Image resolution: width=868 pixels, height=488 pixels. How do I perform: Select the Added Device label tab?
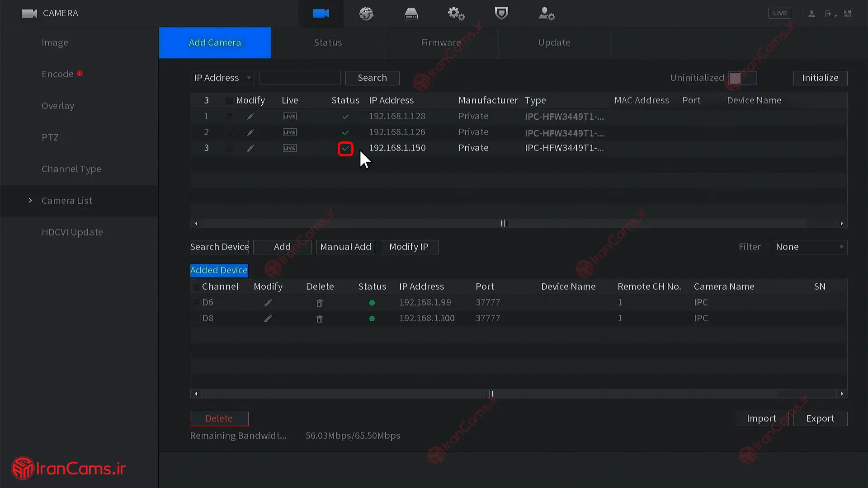coord(219,270)
